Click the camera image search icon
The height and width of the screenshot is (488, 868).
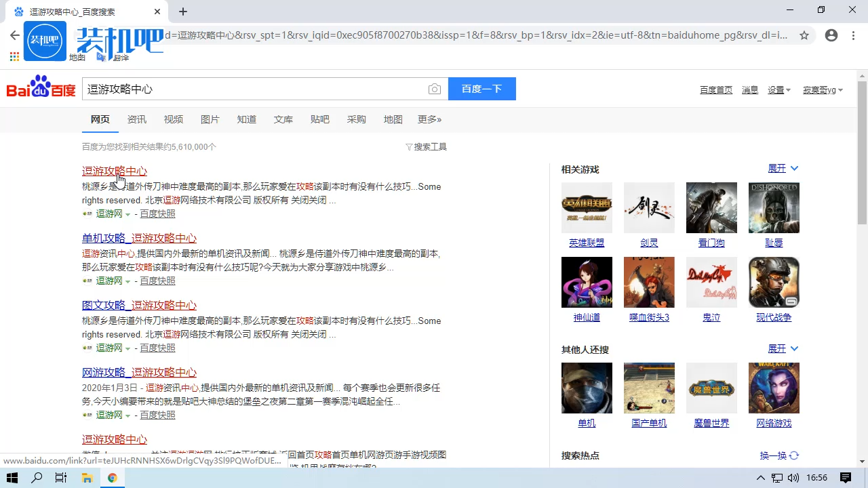click(x=435, y=89)
